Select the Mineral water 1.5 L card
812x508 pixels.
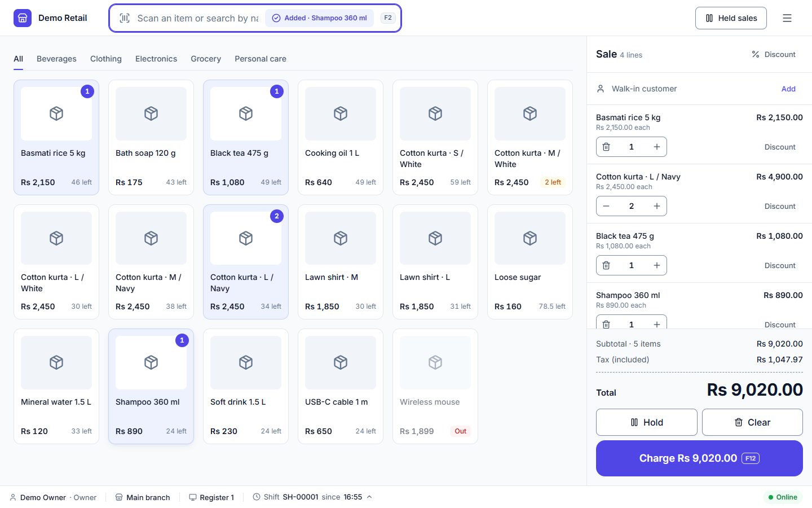click(56, 386)
